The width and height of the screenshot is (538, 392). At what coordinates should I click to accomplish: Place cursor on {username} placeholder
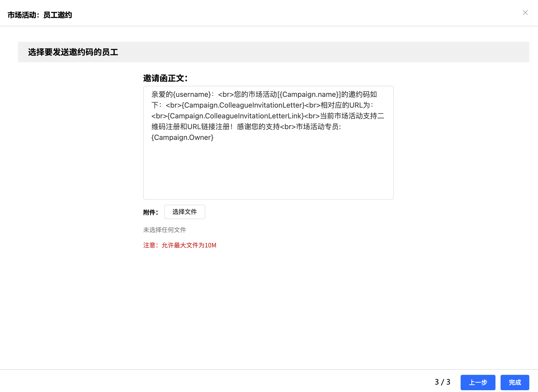192,95
